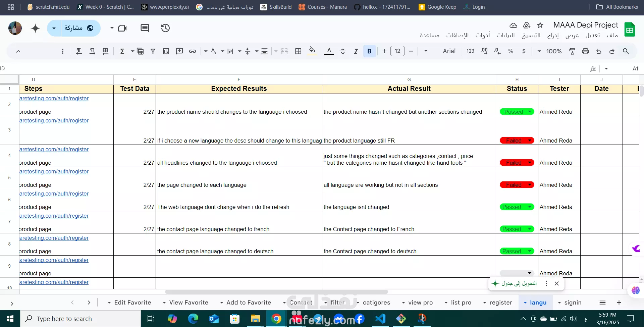Screen dimensions: 644x327
Task: Close the convert to table popup
Action: (x=557, y=283)
